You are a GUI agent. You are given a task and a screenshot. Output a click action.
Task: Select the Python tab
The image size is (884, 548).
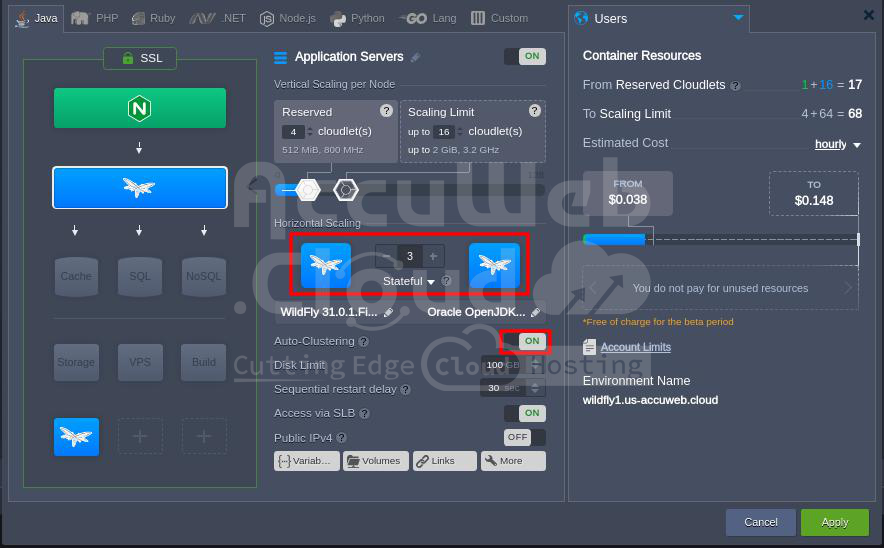tap(357, 18)
